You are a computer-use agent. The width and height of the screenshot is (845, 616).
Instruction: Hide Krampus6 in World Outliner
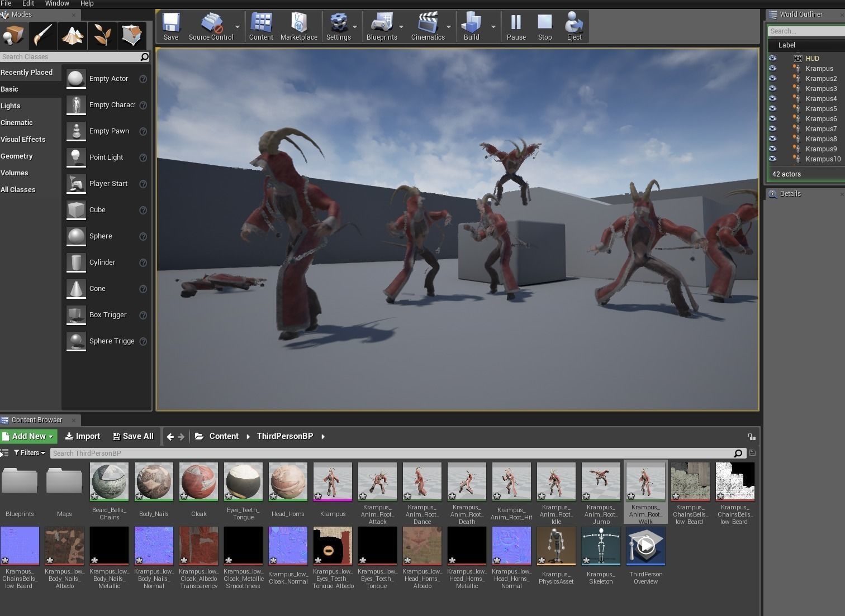pyautogui.click(x=772, y=118)
